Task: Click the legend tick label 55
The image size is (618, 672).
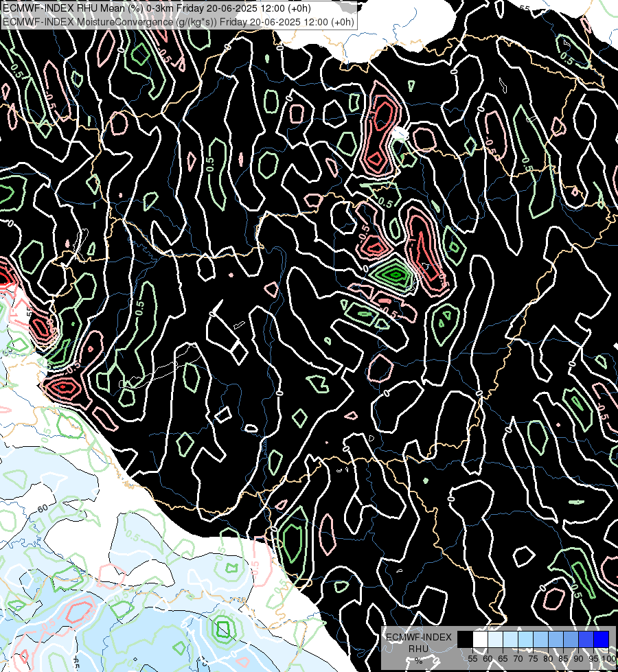Action: click(x=472, y=659)
